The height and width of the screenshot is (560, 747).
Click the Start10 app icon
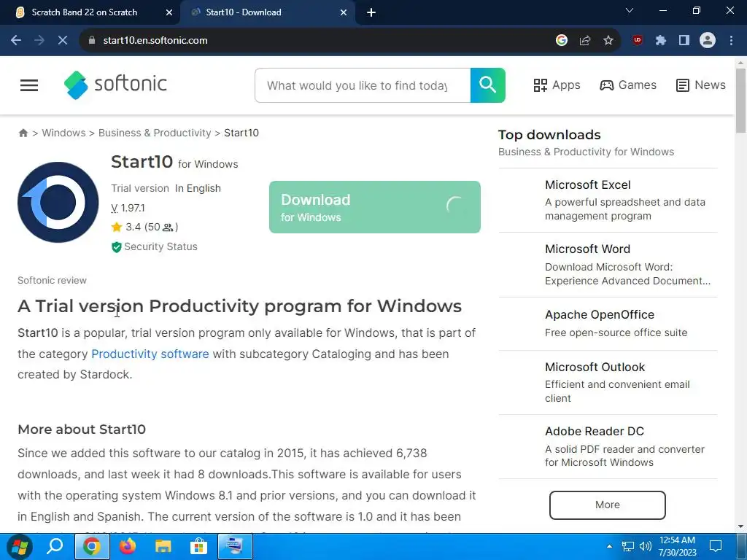(58, 203)
